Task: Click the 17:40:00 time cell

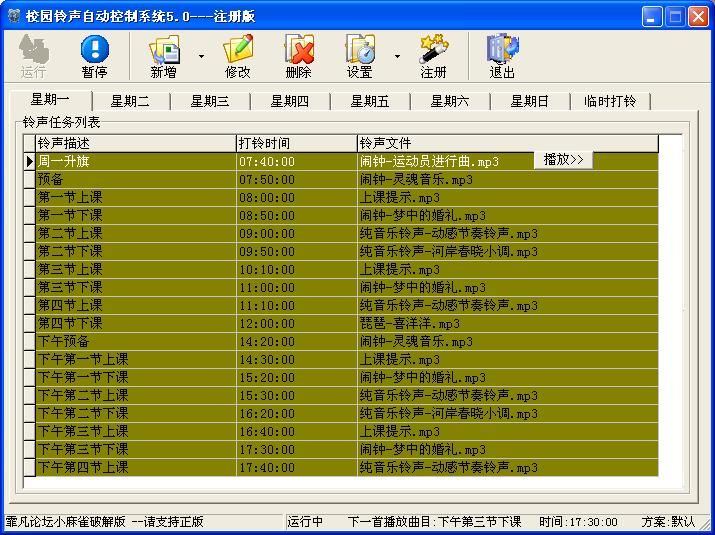Action: [x=297, y=467]
